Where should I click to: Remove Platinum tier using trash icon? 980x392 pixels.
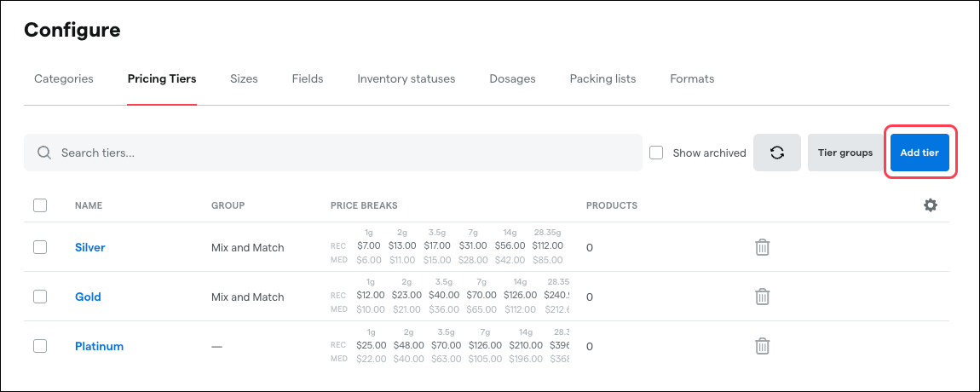point(762,346)
